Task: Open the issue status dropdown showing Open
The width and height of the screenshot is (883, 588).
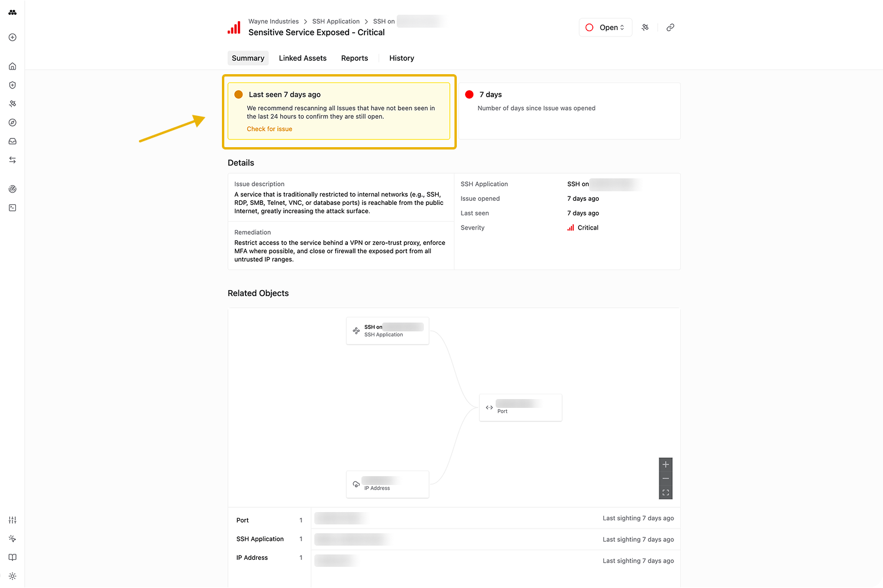Action: [x=605, y=28]
